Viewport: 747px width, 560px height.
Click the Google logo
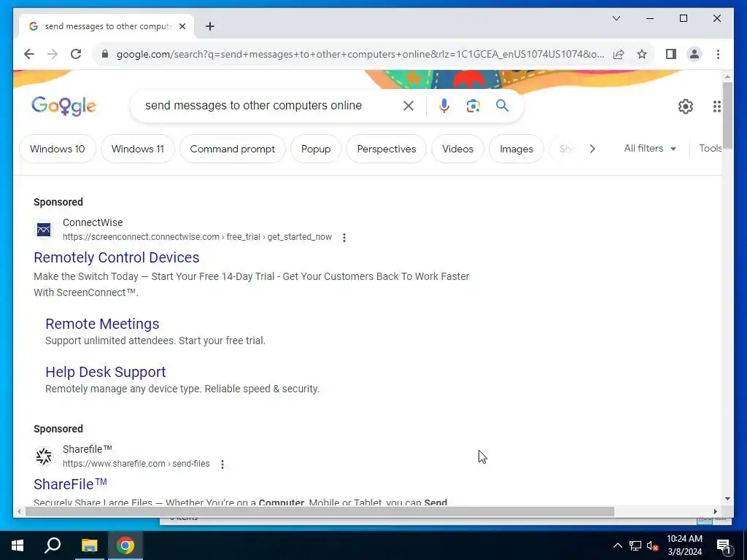(x=64, y=106)
